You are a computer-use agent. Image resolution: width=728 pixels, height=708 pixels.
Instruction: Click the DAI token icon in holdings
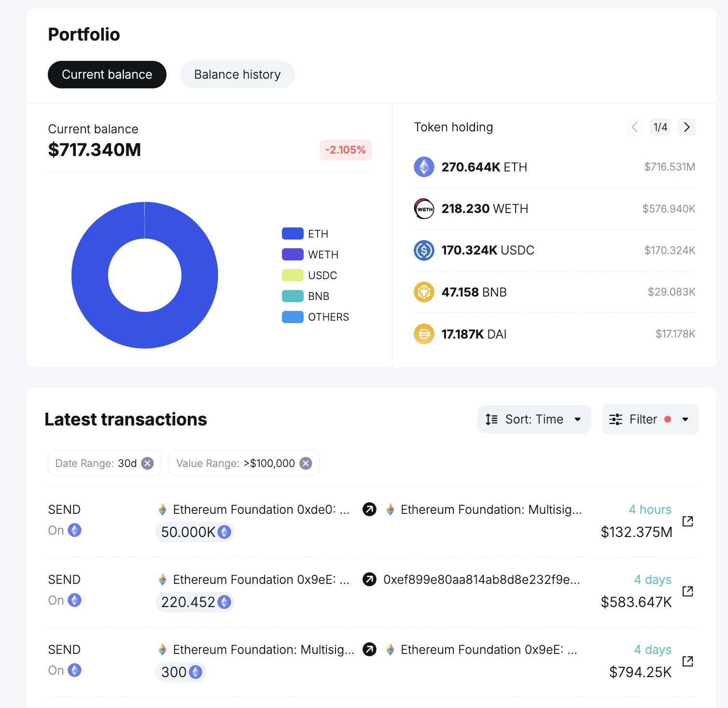[x=424, y=334]
